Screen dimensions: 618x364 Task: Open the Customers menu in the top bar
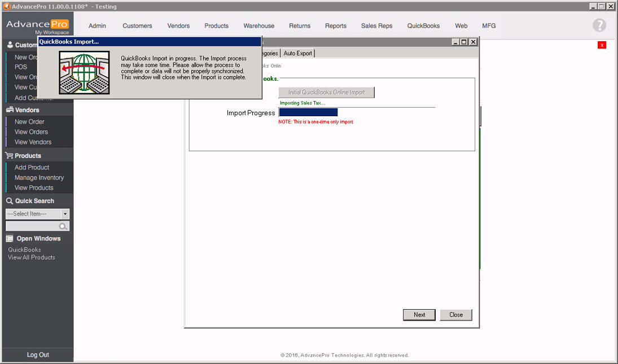click(x=137, y=25)
